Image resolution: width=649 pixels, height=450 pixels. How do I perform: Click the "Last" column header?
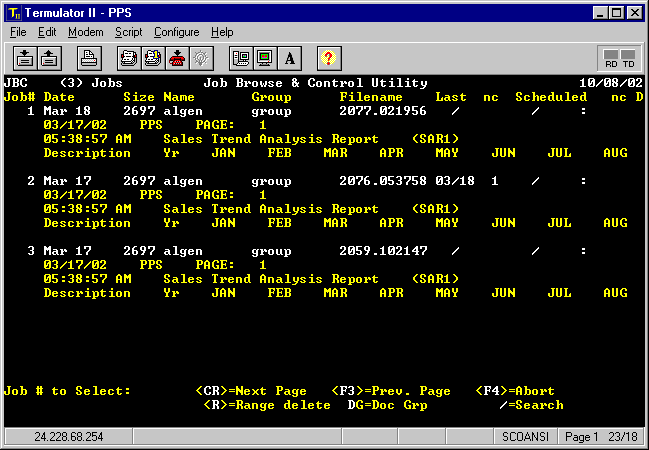[451, 97]
